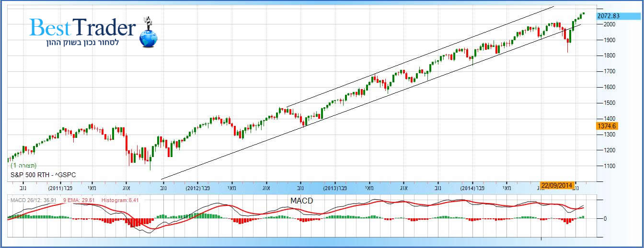Viewport: 644px width, 248px height.
Task: Select the MACD 26/12 value label
Action: pyautogui.click(x=31, y=200)
